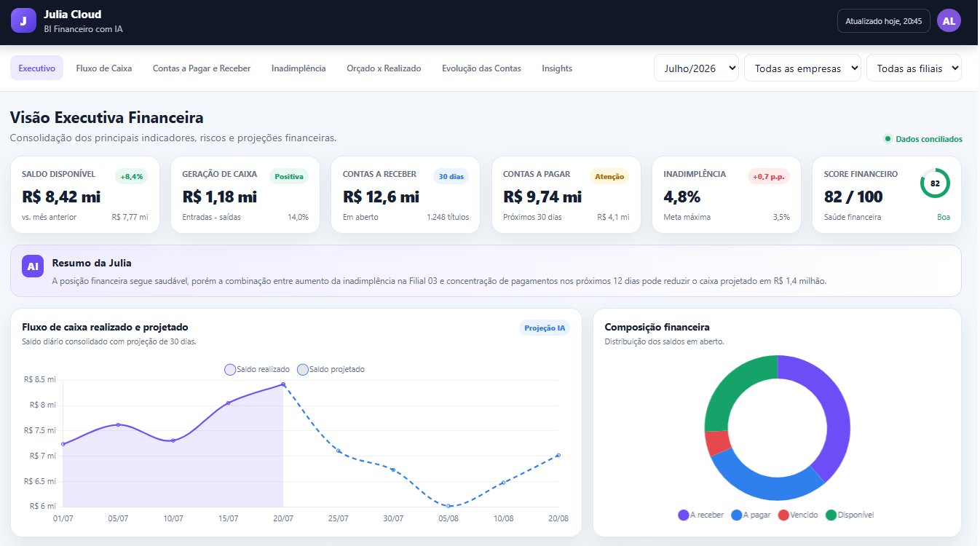
Task: Expand the Todas as empresas dropdown
Action: (x=802, y=68)
